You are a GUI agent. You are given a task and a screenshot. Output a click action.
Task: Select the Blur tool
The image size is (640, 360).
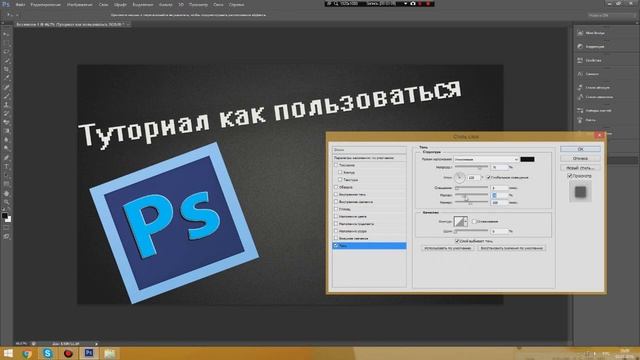[6, 140]
